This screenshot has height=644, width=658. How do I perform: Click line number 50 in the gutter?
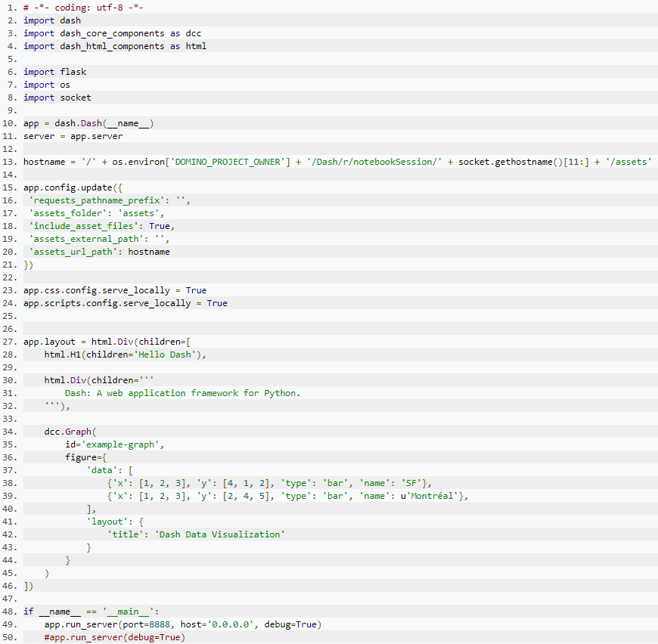[x=10, y=637]
